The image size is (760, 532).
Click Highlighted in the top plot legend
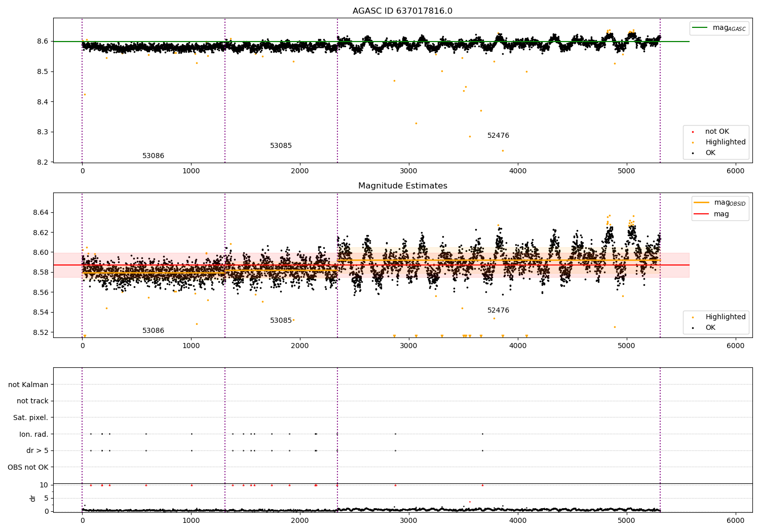726,142
